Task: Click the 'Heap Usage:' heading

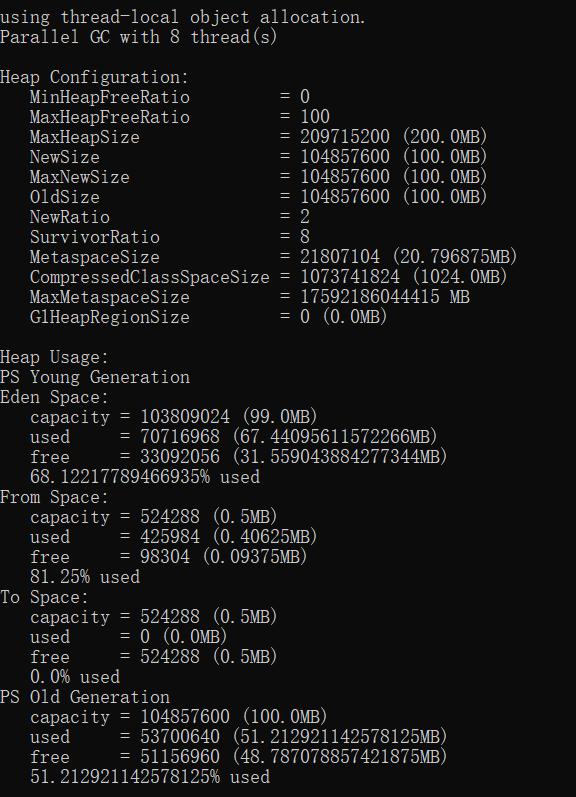Action: 54,357
